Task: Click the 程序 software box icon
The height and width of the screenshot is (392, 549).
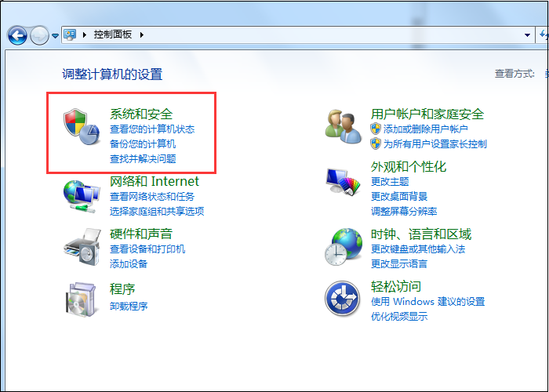Action: [x=81, y=299]
